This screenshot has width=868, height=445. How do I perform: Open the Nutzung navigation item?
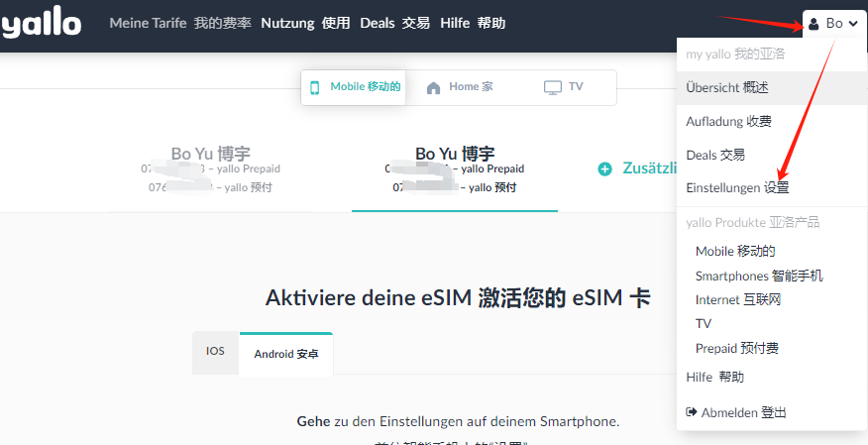click(x=305, y=23)
